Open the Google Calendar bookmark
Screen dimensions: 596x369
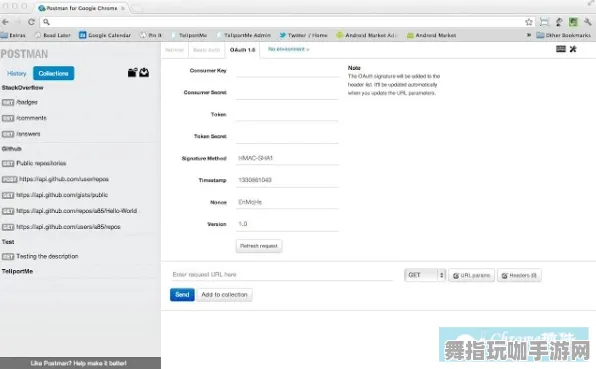point(105,35)
